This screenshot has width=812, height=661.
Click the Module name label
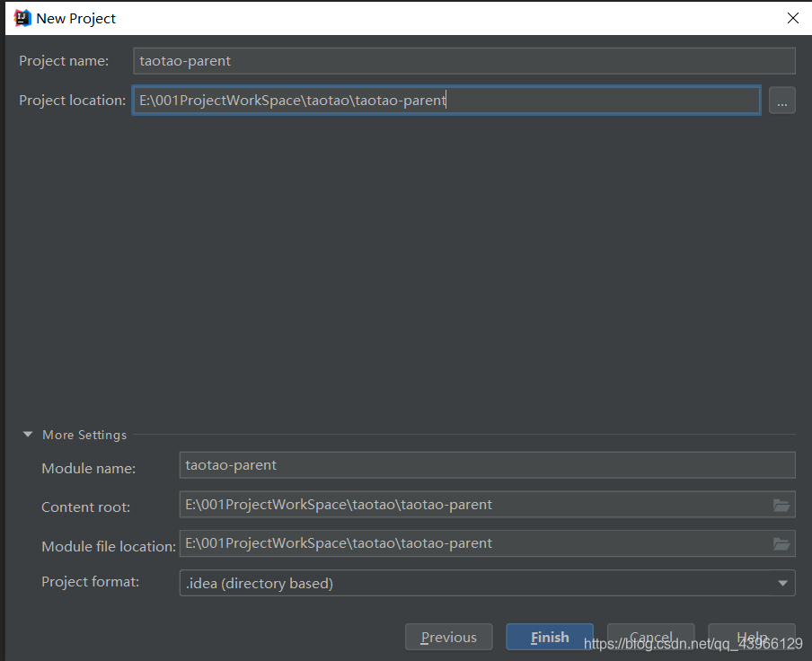click(x=89, y=469)
